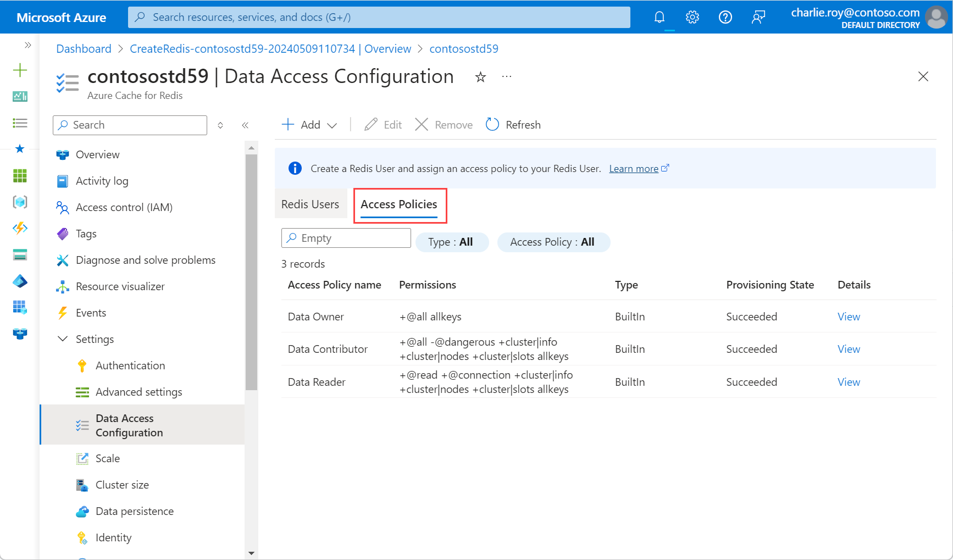Select the Function App lightning icon
Screen dimensions: 953x560
click(20, 229)
